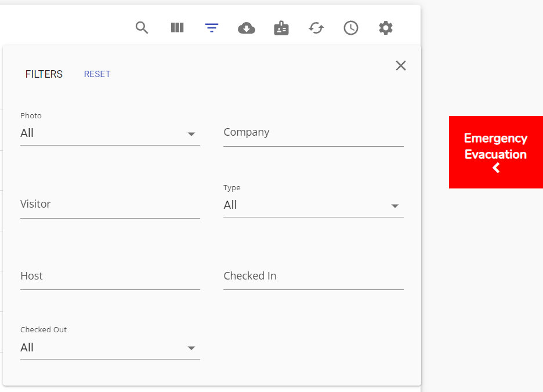Select the filter icon in the toolbar
Viewport: 543px width, 392px height.
(x=211, y=27)
